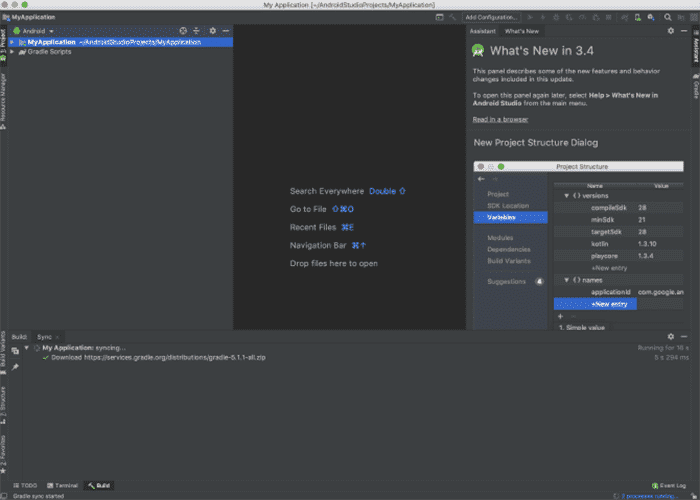Switch to the Assistant tab
The image size is (700, 500).
pos(482,31)
